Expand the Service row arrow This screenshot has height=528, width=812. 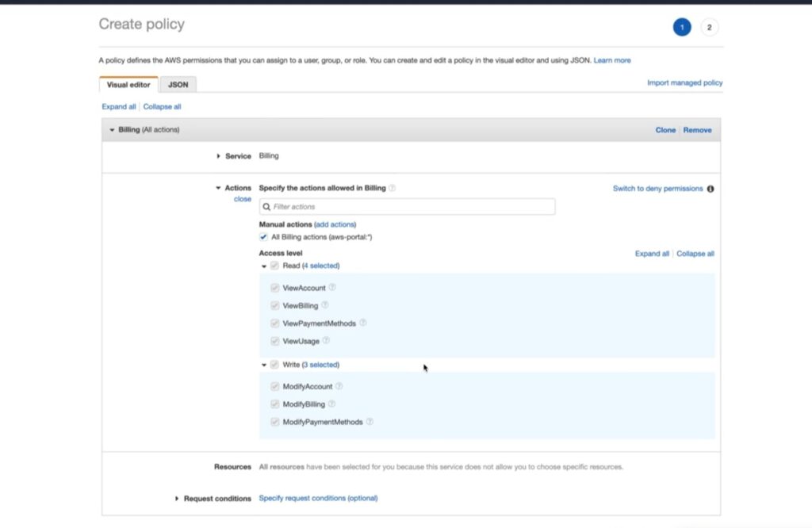tap(218, 156)
